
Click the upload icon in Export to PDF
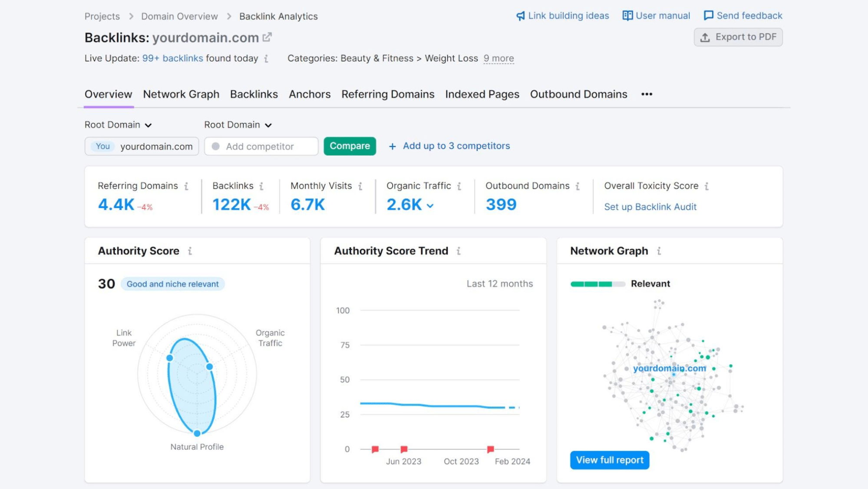click(x=705, y=37)
